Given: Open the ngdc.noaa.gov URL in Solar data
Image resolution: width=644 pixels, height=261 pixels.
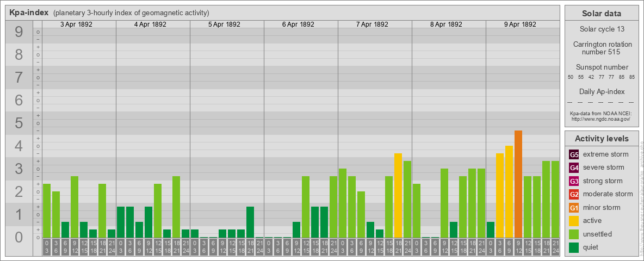Looking at the screenshot, I should click(x=600, y=119).
